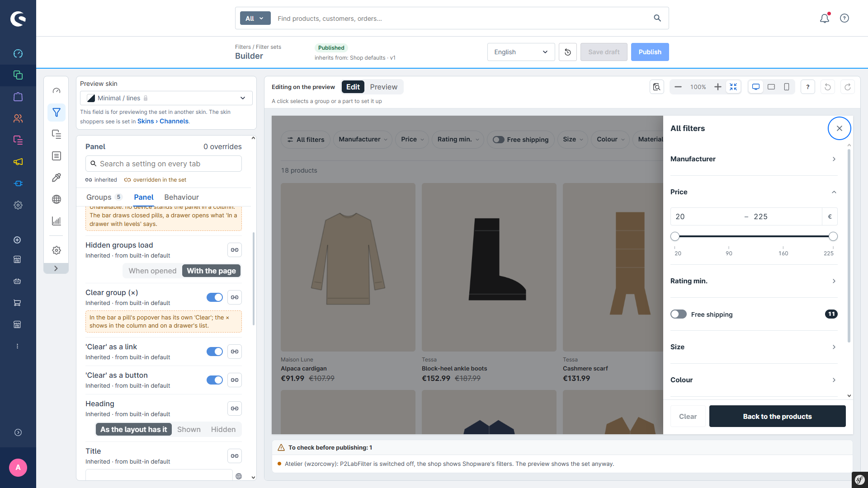The height and width of the screenshot is (488, 868).
Task: Switch to Preview mode
Action: pos(383,87)
